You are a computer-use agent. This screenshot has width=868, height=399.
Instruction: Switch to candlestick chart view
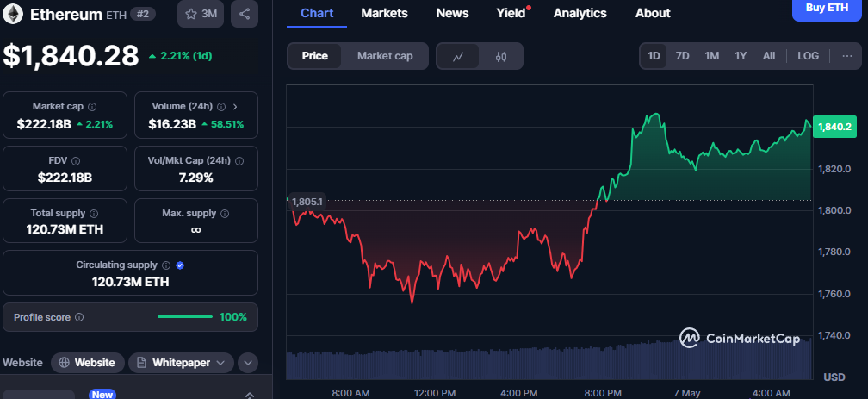[x=501, y=56]
